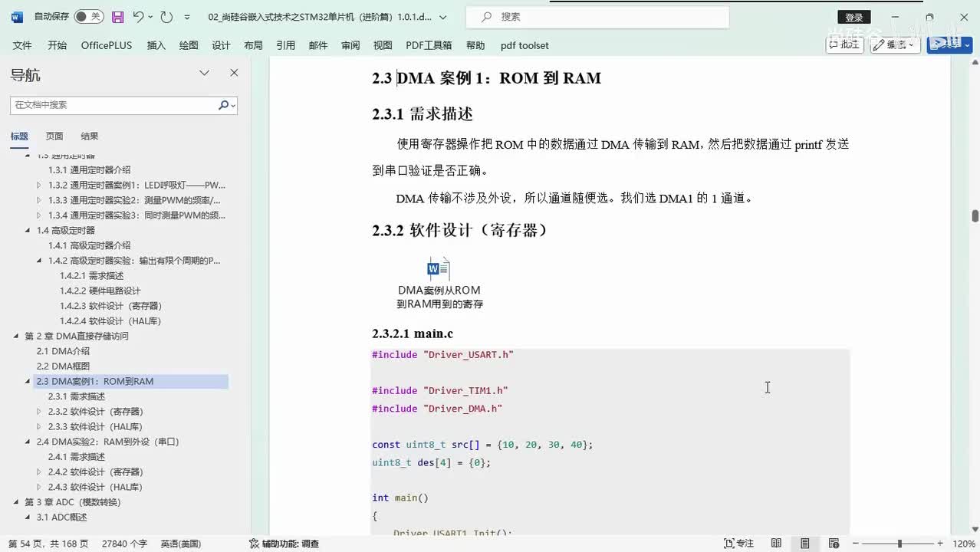
Task: Go to heading 2.4.1 需求描述
Action: (x=77, y=457)
